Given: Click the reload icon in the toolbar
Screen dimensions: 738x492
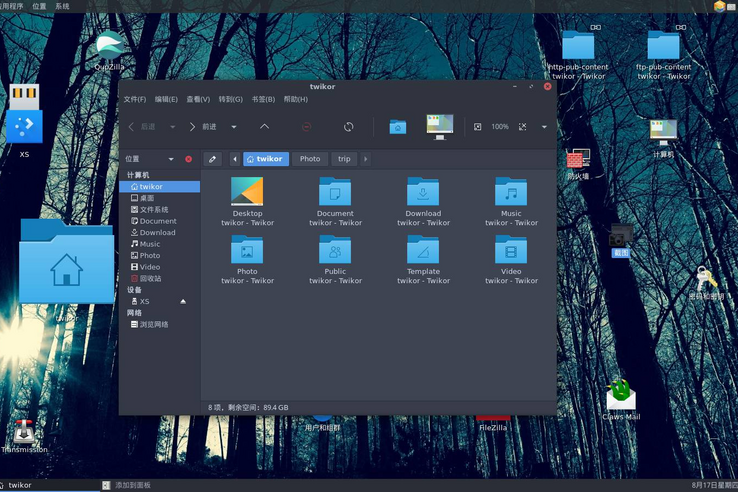Looking at the screenshot, I should (x=348, y=127).
